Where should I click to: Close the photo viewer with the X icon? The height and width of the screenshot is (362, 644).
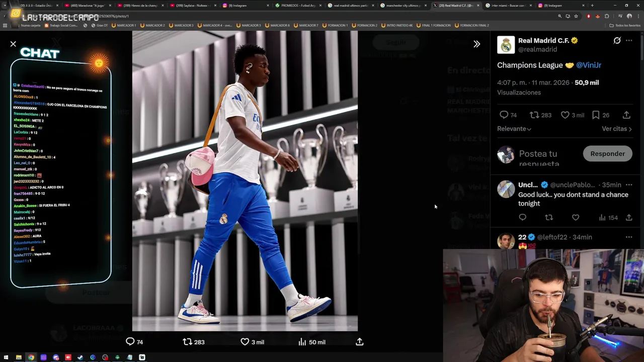pyautogui.click(x=13, y=44)
